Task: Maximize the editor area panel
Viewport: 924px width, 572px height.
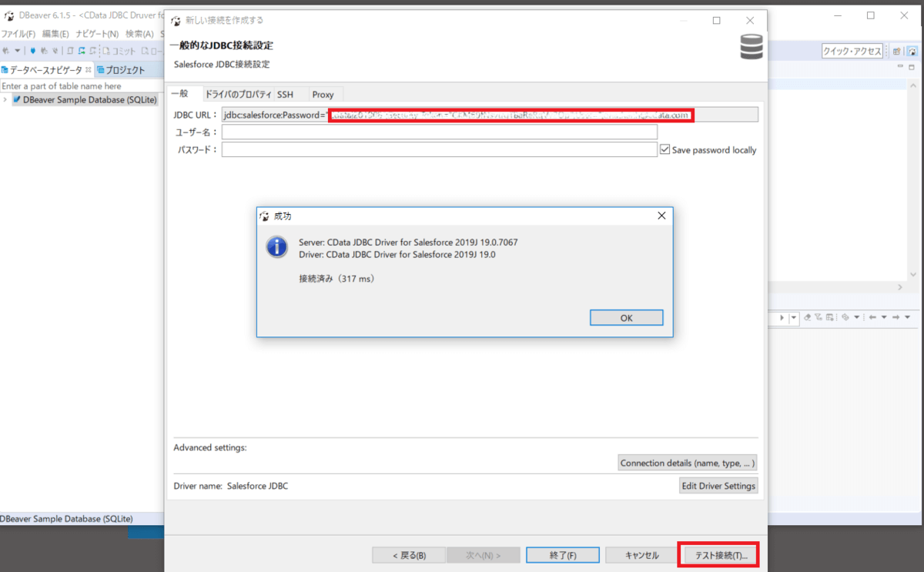Action: [912, 67]
